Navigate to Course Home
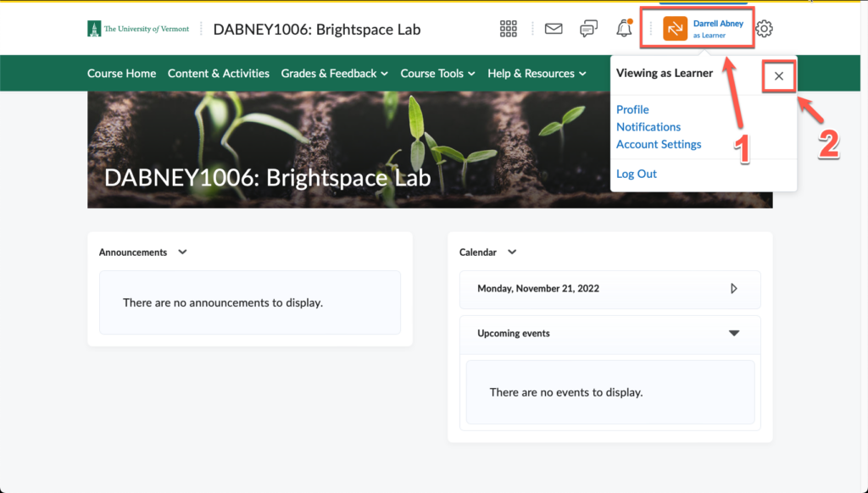 pyautogui.click(x=121, y=73)
